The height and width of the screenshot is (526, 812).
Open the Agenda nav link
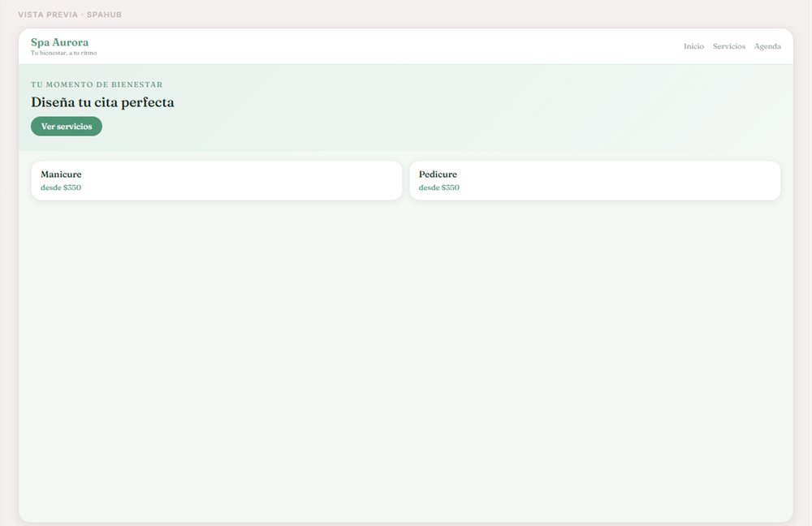[x=767, y=46]
